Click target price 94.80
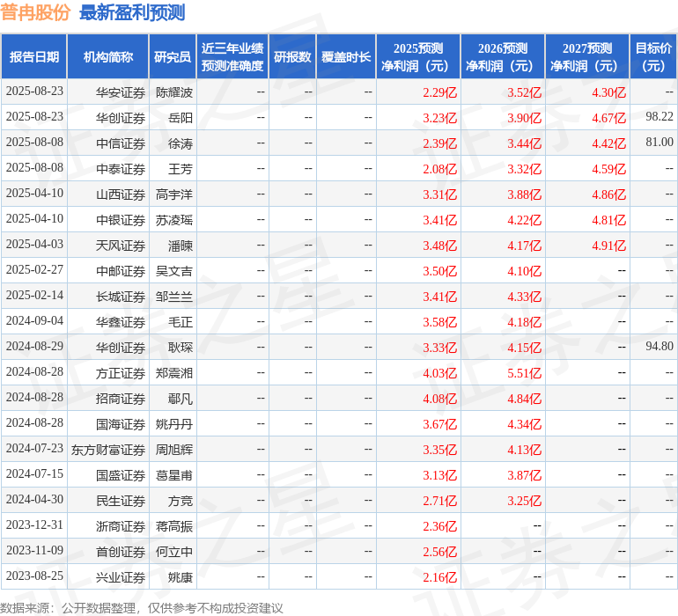678x616 pixels. [x=660, y=346]
